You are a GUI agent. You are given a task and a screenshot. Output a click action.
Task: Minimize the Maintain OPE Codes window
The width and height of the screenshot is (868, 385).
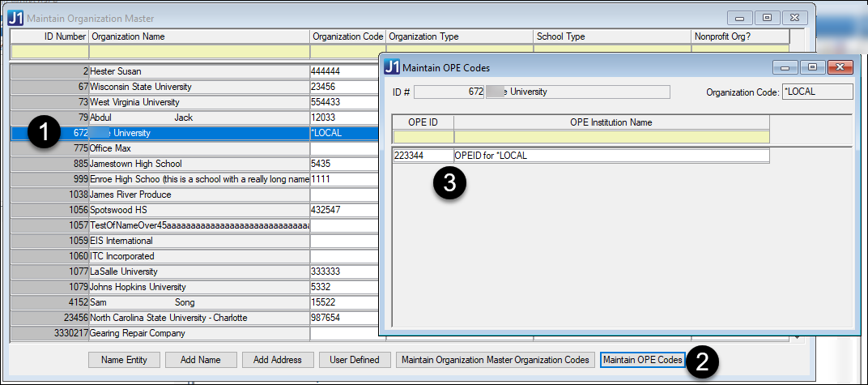(x=785, y=67)
